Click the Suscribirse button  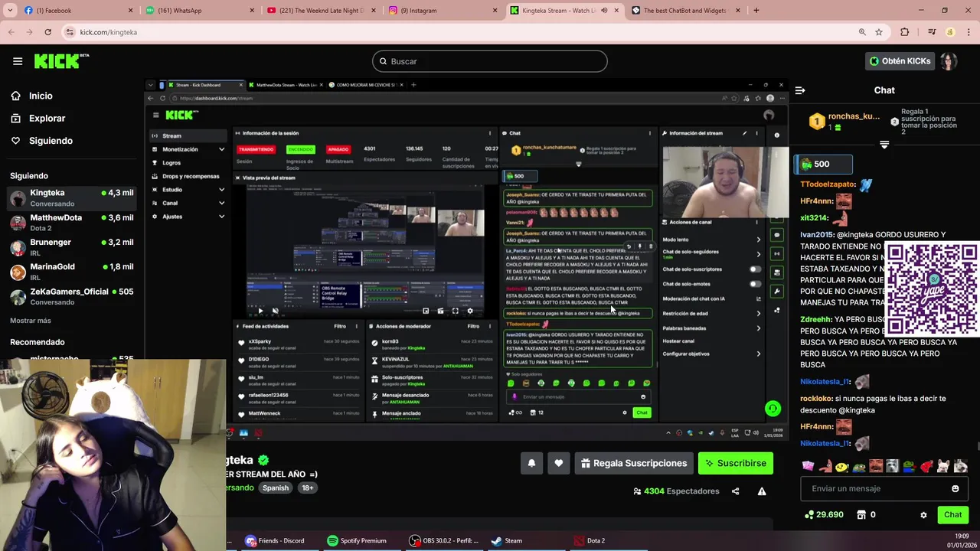[736, 463]
